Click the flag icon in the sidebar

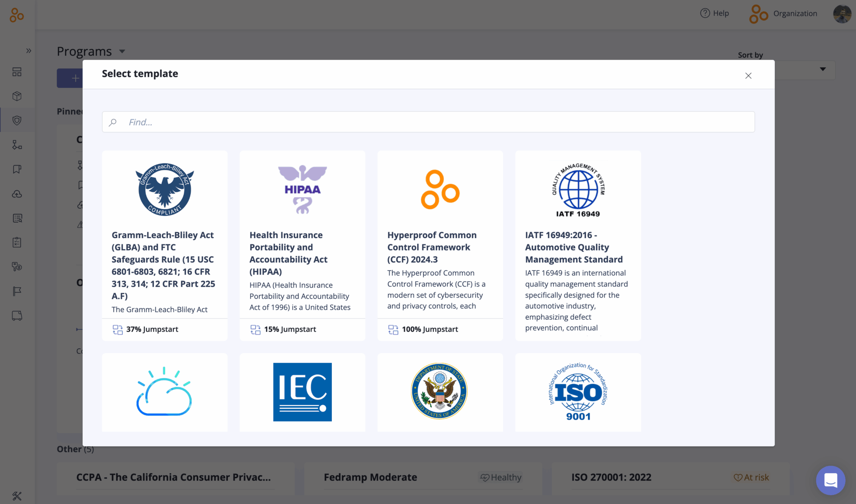[17, 291]
